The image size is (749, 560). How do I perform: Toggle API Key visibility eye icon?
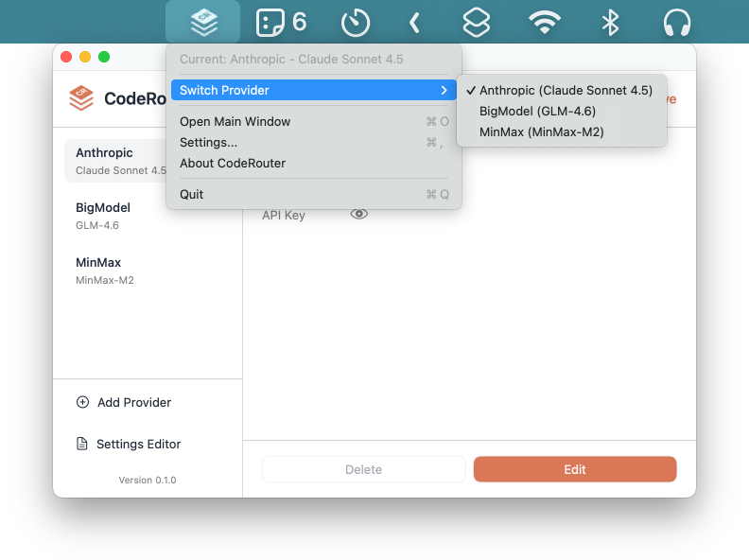[358, 215]
